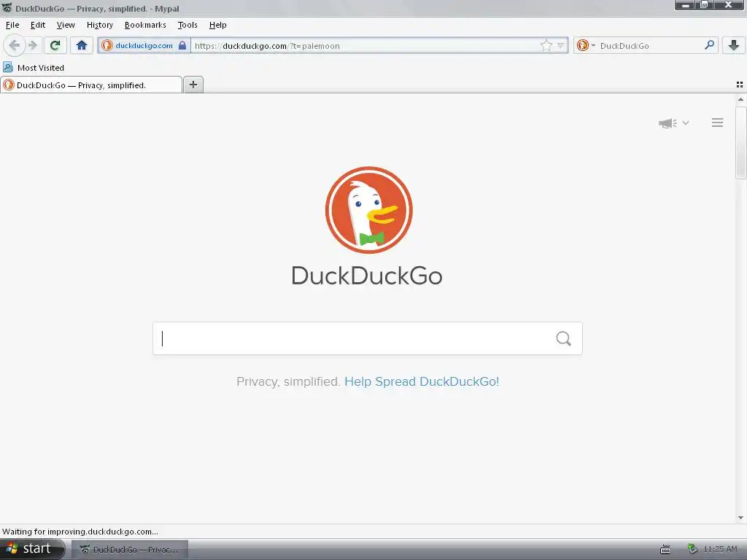
Task: Open the Help menu
Action: 217,26
